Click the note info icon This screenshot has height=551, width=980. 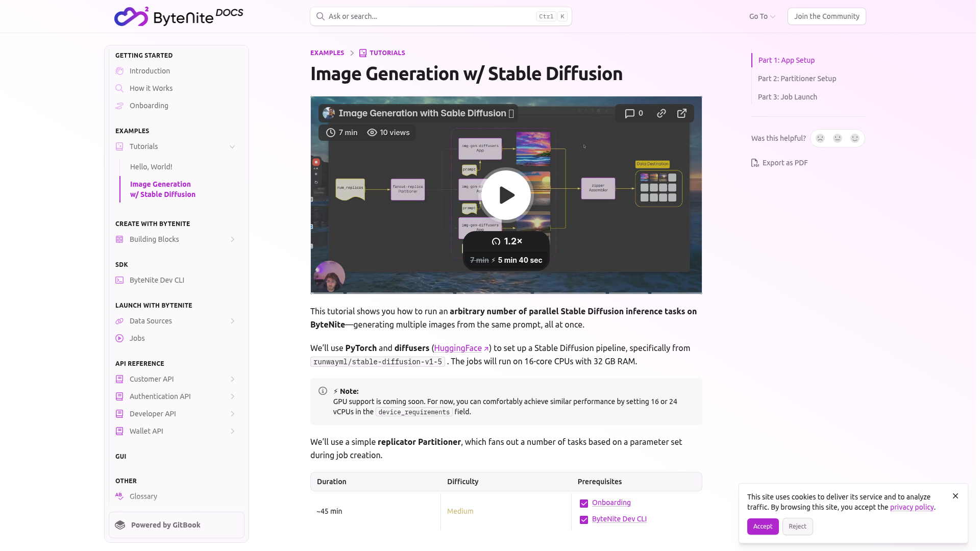click(x=323, y=391)
